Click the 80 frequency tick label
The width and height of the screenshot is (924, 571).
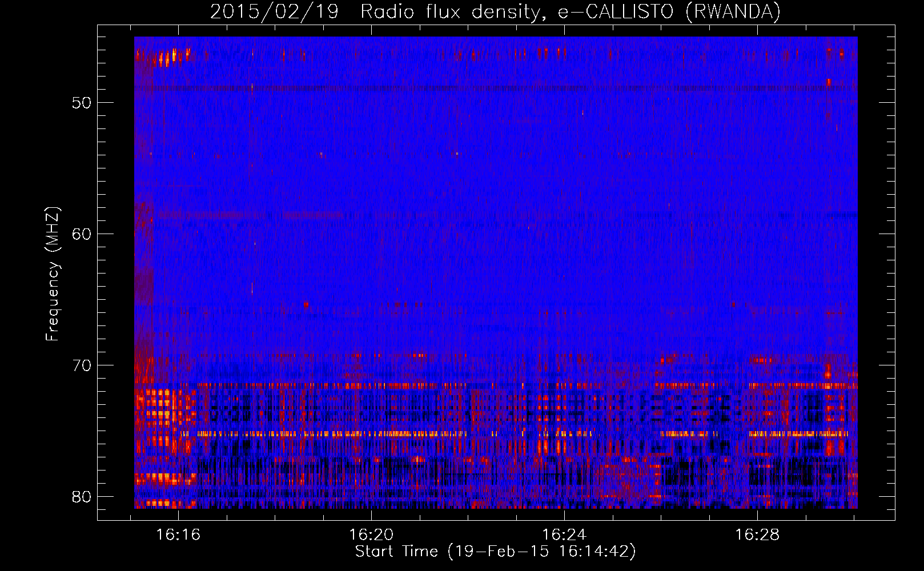pos(82,496)
